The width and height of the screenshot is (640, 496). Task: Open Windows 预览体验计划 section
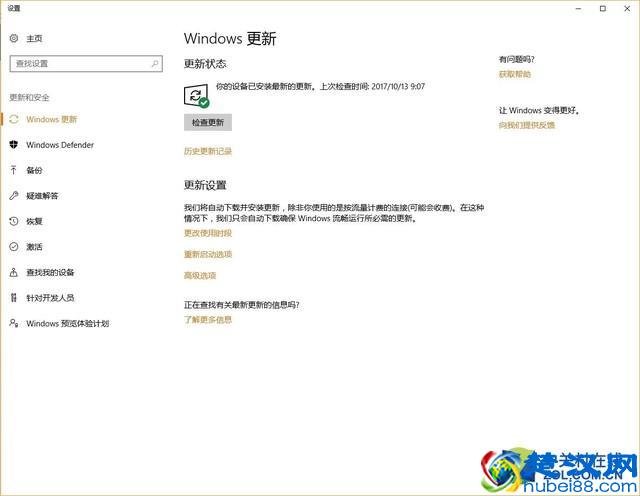pos(68,323)
